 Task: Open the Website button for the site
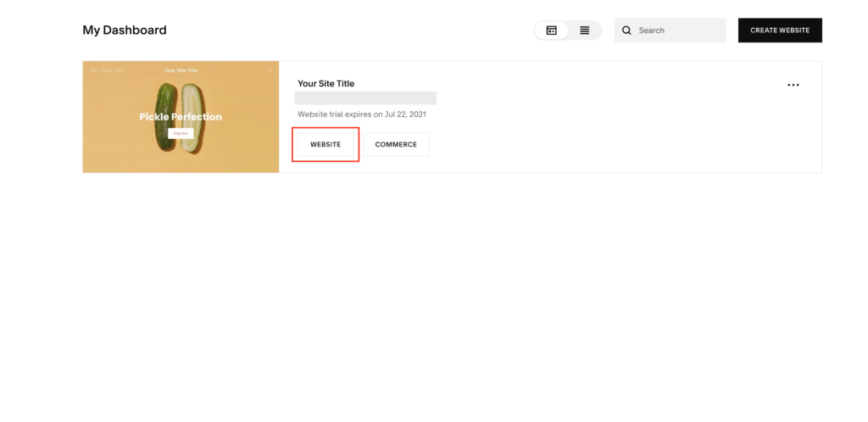click(x=325, y=144)
